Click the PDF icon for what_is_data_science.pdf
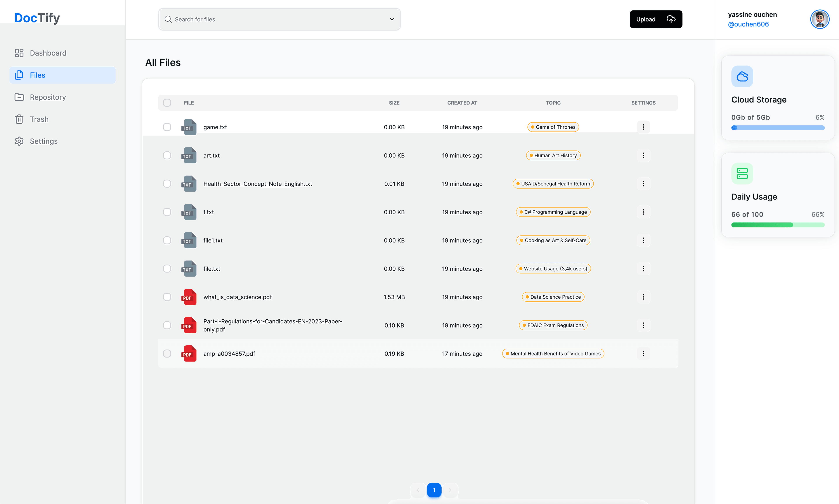This screenshot has width=839, height=504. [189, 297]
